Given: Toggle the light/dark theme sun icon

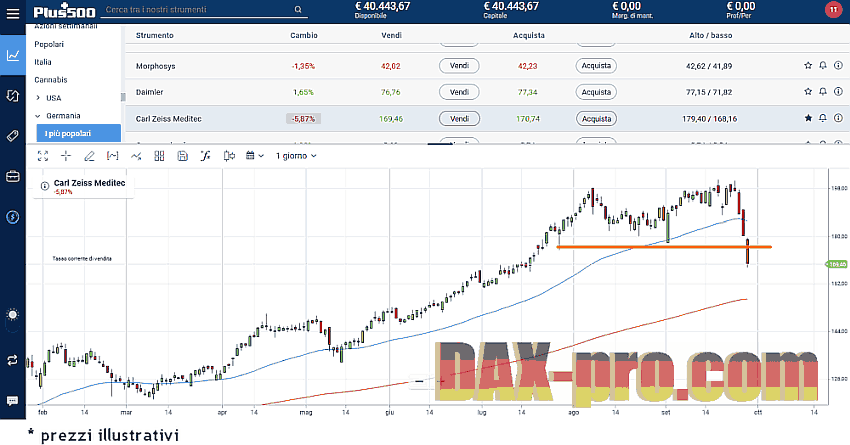Looking at the screenshot, I should coord(12,314).
